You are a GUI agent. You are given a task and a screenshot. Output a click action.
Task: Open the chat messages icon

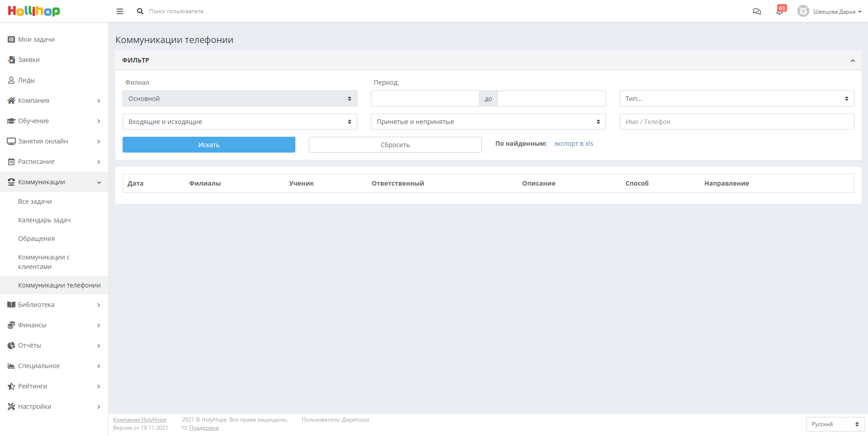[757, 11]
